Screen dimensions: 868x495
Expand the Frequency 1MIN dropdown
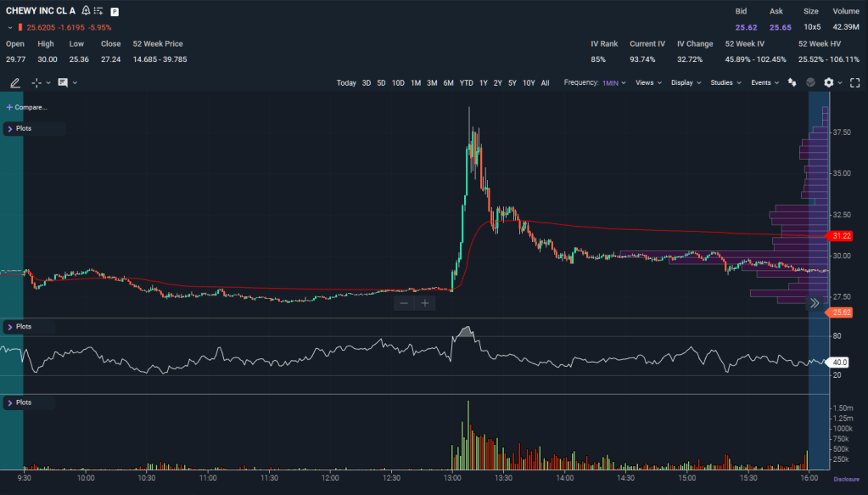(614, 83)
